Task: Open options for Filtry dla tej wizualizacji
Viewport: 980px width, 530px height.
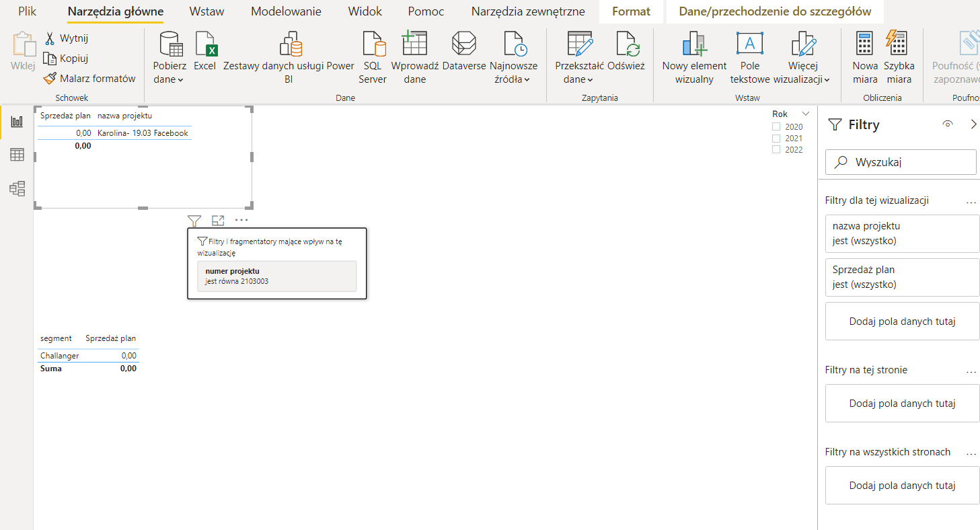Action: pos(971,200)
